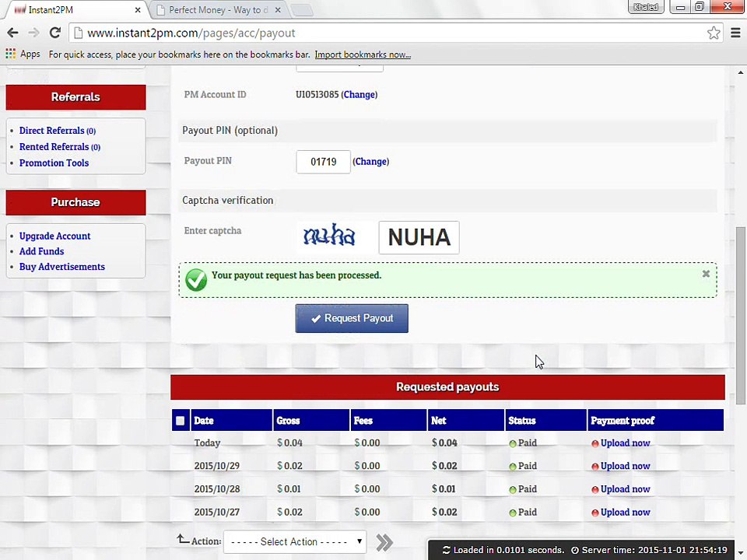Click red proof dot for 2015/10/27 row
Screen dimensions: 747x560
(x=595, y=513)
